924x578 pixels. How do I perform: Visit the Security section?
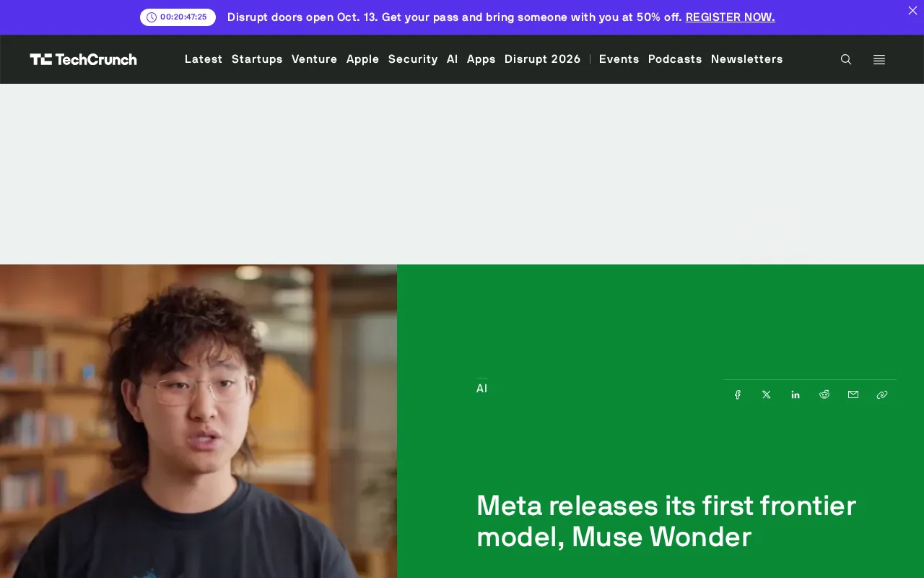[x=413, y=59]
